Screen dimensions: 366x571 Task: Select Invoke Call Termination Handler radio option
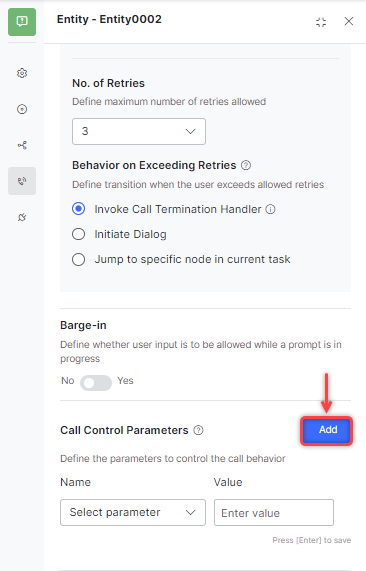(78, 209)
